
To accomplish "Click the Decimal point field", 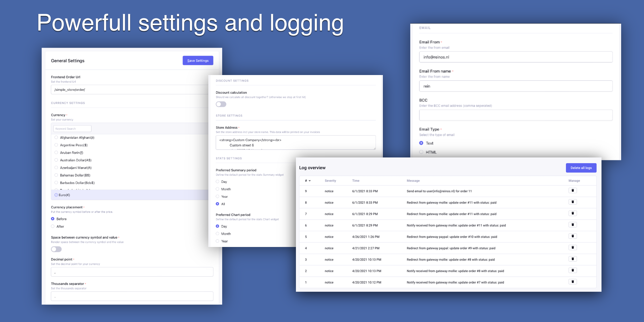I will 132,272.
